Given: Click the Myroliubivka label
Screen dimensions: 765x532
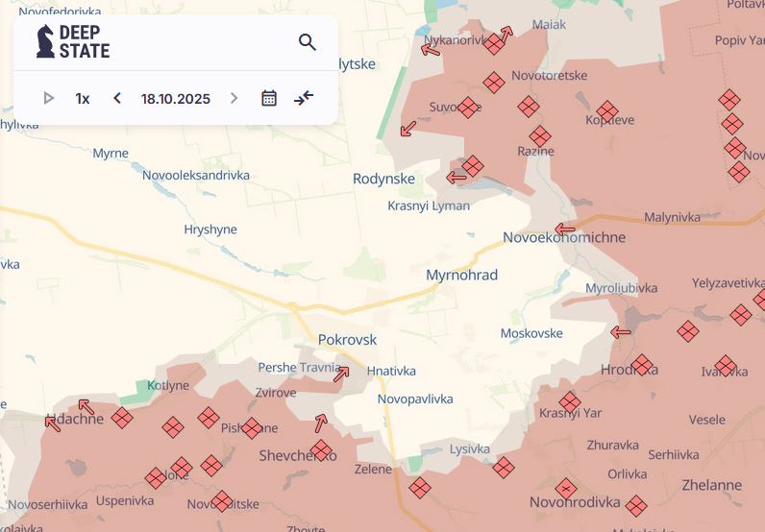Looking at the screenshot, I should point(621,288).
